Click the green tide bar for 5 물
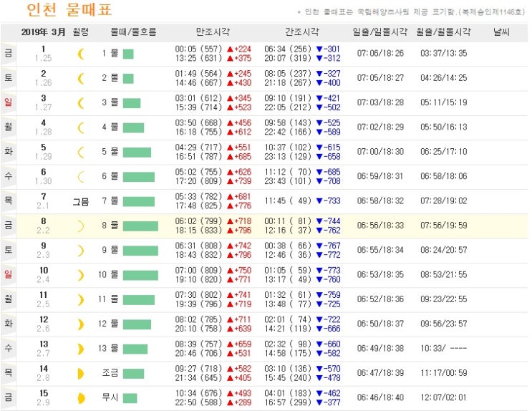Image resolution: width=532 pixels, height=411 pixels. point(137,153)
